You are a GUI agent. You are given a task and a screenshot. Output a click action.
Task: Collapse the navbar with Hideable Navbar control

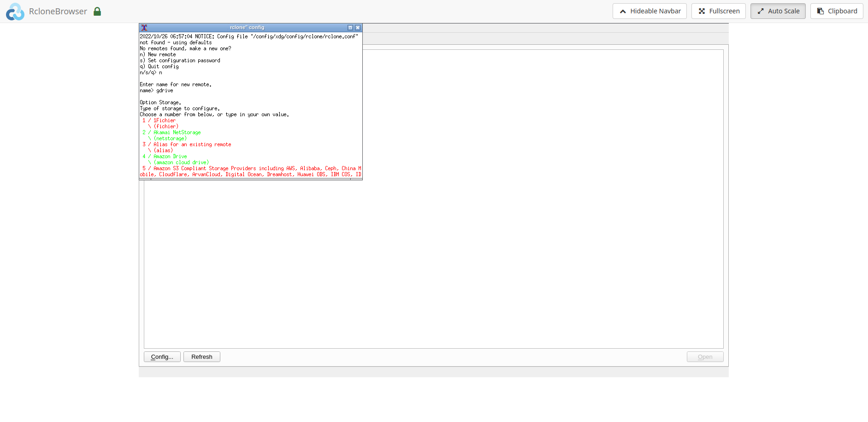point(650,11)
